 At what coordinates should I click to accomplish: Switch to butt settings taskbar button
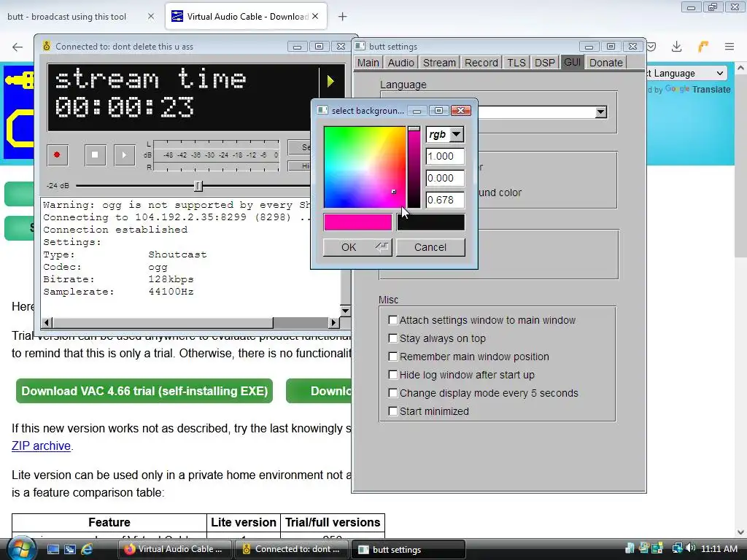[x=408, y=549]
